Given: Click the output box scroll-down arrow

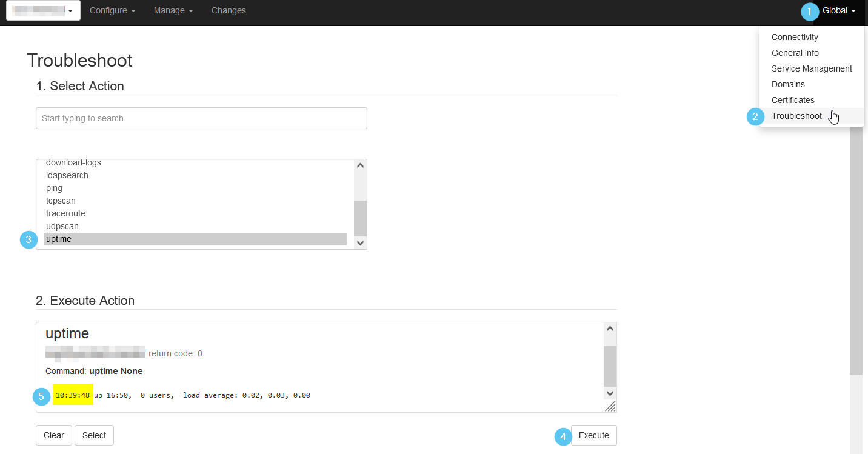Looking at the screenshot, I should coord(610,393).
